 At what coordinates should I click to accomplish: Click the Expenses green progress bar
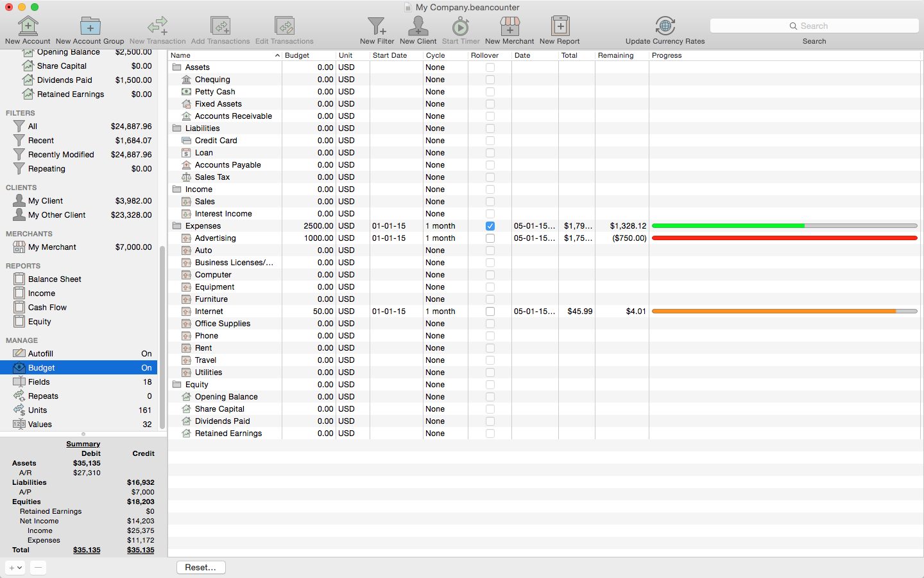pos(784,226)
